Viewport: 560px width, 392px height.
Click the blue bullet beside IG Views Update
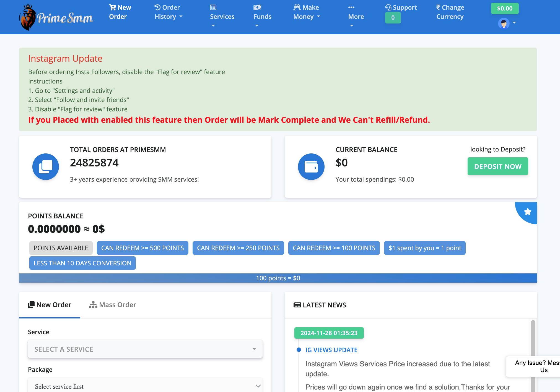pos(299,350)
